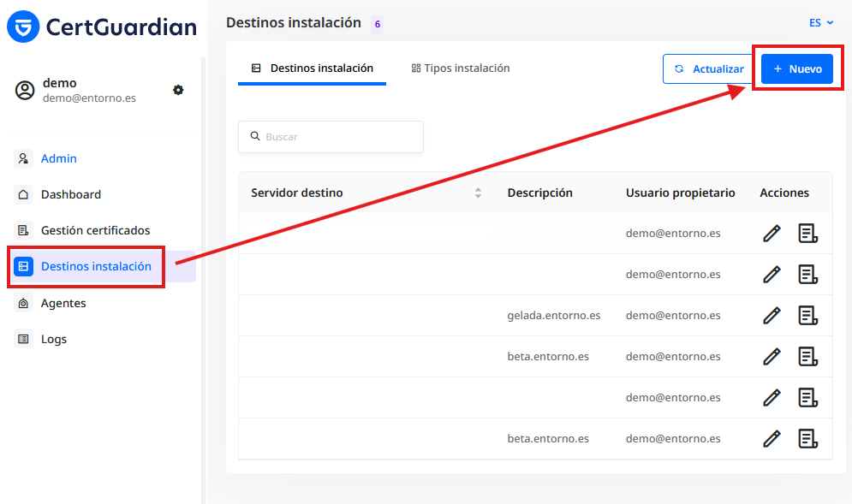Focus the Buscar search field
Viewport: 852px width, 504px height.
pyautogui.click(x=331, y=137)
